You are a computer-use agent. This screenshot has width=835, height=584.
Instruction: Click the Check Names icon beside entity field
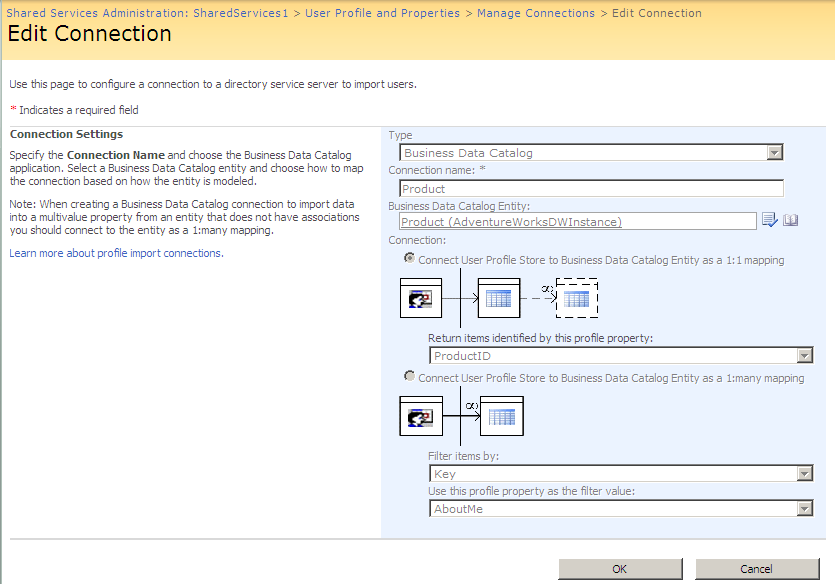coord(769,221)
